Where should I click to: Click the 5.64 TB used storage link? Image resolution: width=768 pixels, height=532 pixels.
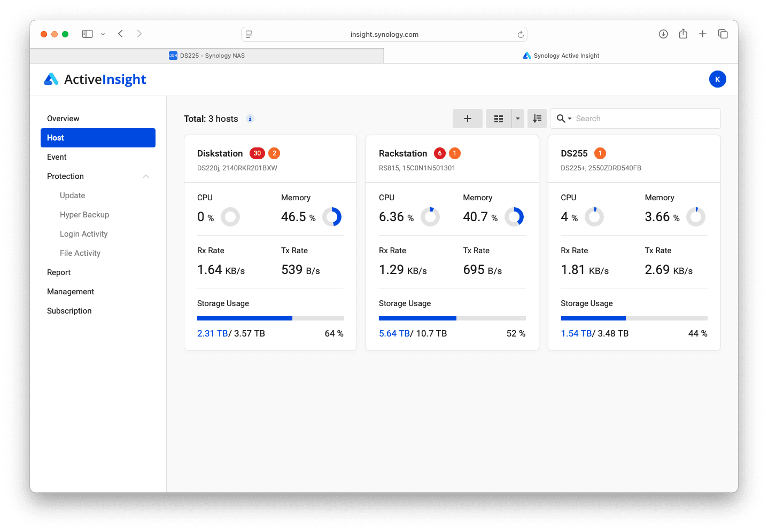click(394, 333)
